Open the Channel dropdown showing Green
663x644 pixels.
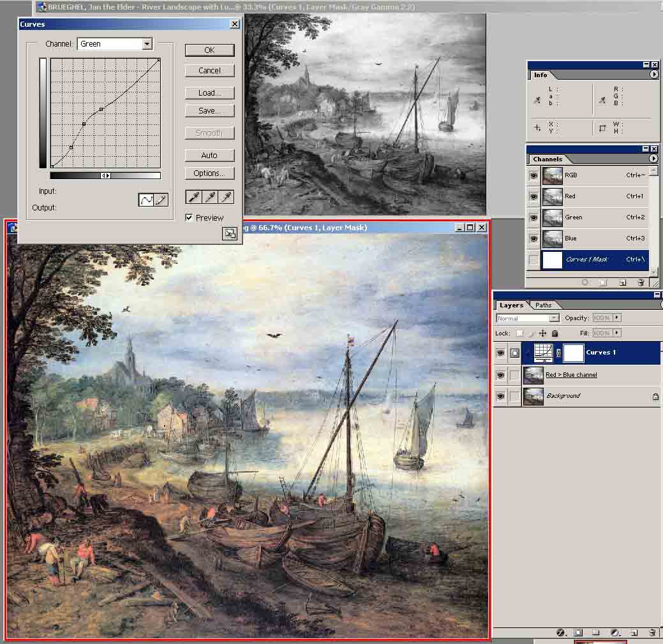147,44
